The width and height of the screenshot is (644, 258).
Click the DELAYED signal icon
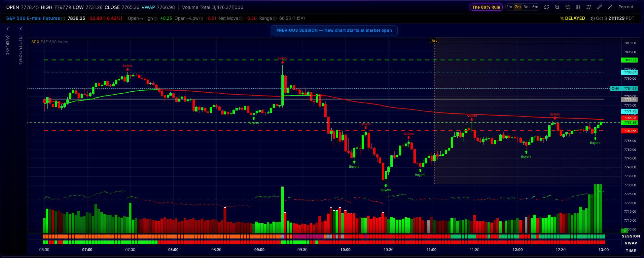pyautogui.click(x=562, y=19)
